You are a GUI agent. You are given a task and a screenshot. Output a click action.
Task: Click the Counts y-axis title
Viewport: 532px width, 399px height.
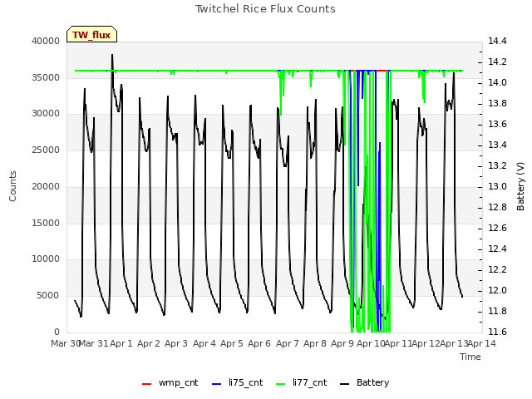click(x=12, y=186)
